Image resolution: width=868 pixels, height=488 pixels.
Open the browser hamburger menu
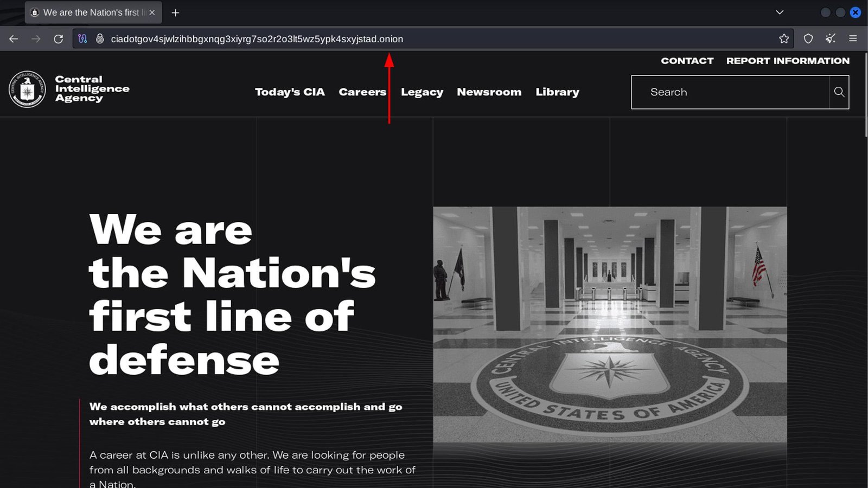[x=853, y=38]
